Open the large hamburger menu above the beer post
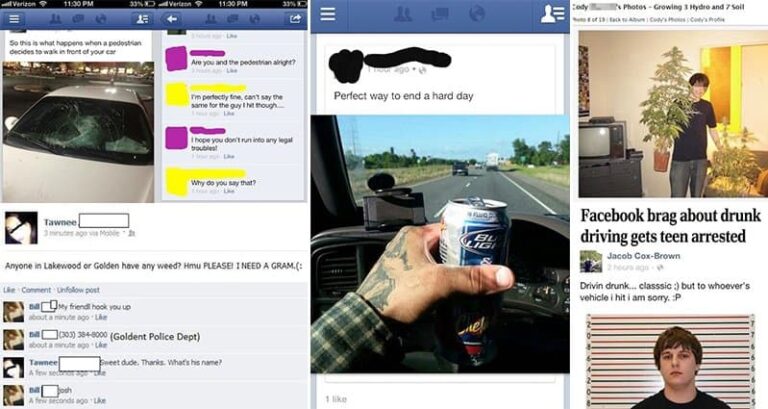The width and height of the screenshot is (768, 409). (x=328, y=14)
